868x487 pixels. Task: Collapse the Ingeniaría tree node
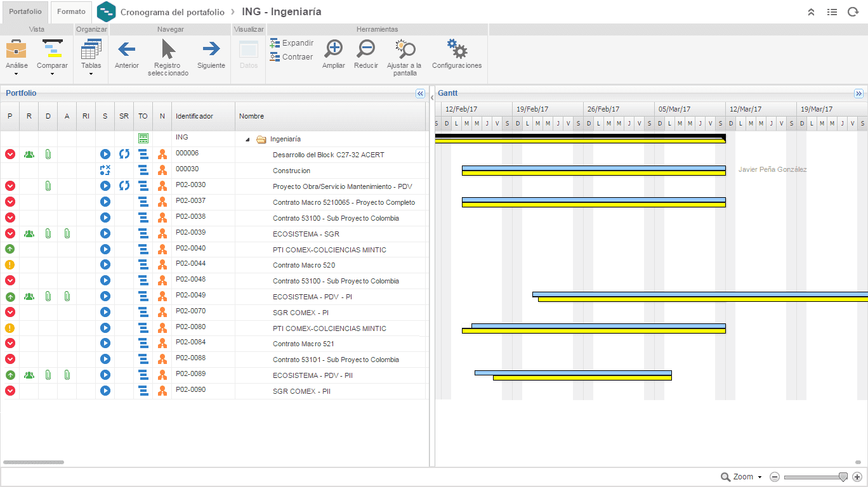247,140
